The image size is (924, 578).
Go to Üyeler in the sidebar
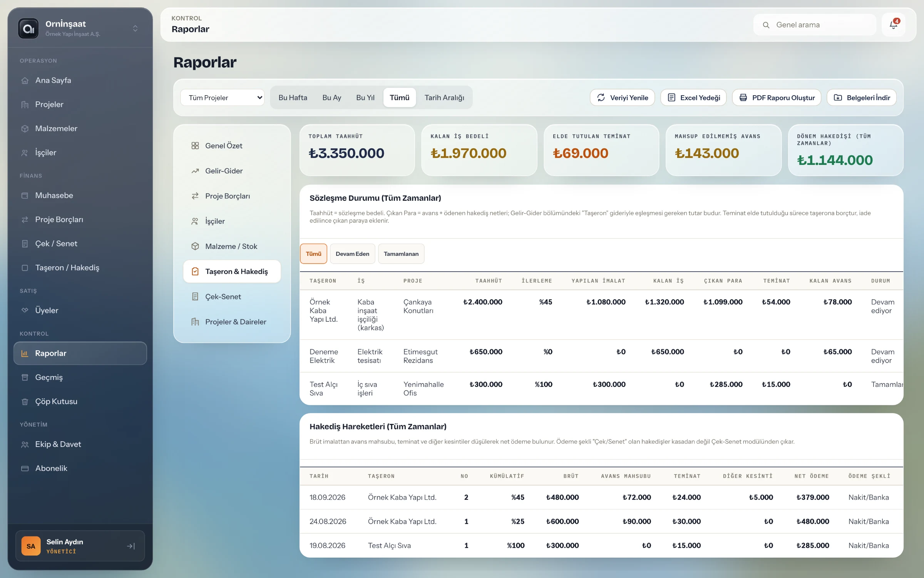[x=80, y=310]
